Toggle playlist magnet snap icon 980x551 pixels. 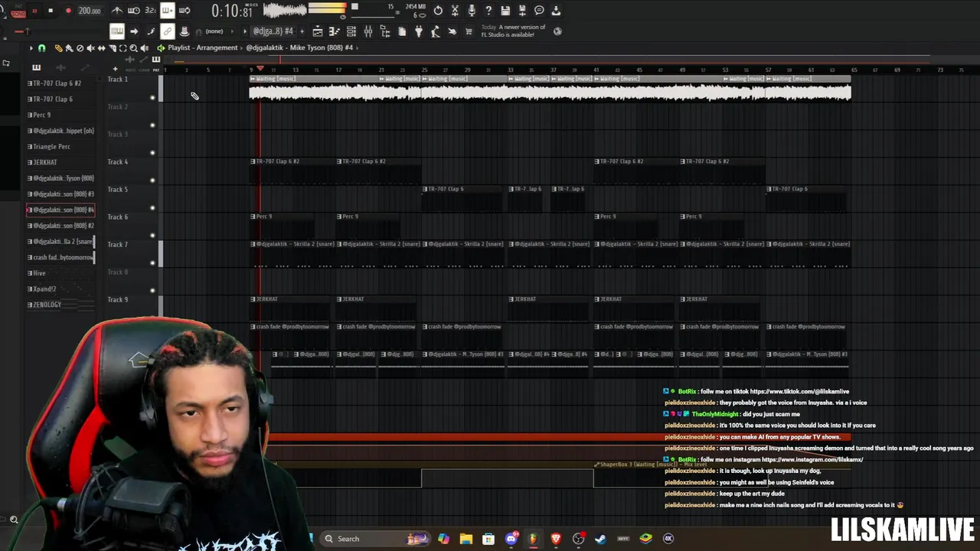pos(41,48)
